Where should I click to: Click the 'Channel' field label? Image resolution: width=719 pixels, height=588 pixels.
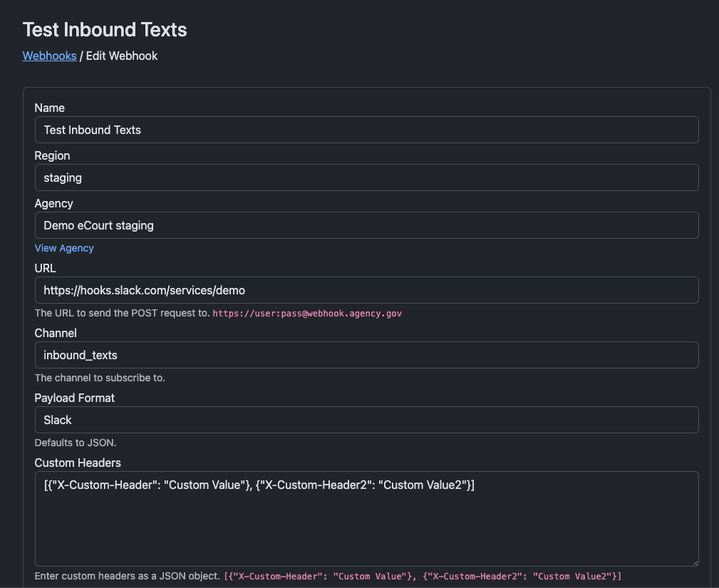pyautogui.click(x=56, y=333)
